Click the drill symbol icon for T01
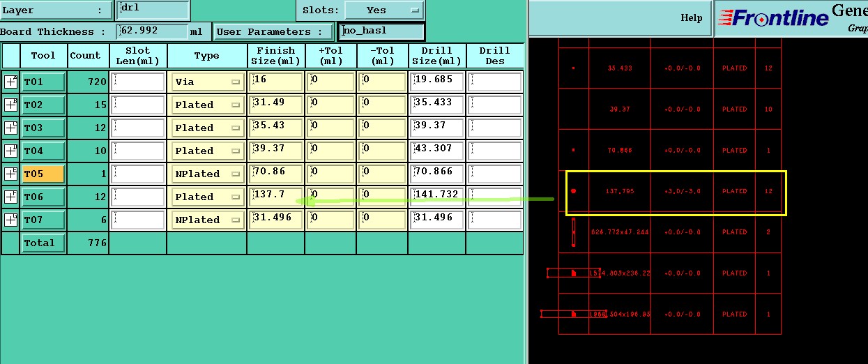This screenshot has width=868, height=364. (10, 82)
